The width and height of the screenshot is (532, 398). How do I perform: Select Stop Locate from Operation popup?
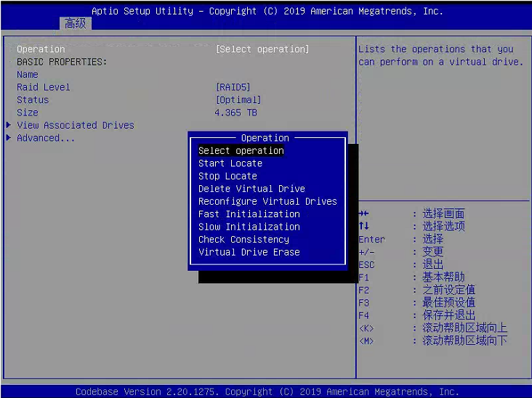(227, 176)
